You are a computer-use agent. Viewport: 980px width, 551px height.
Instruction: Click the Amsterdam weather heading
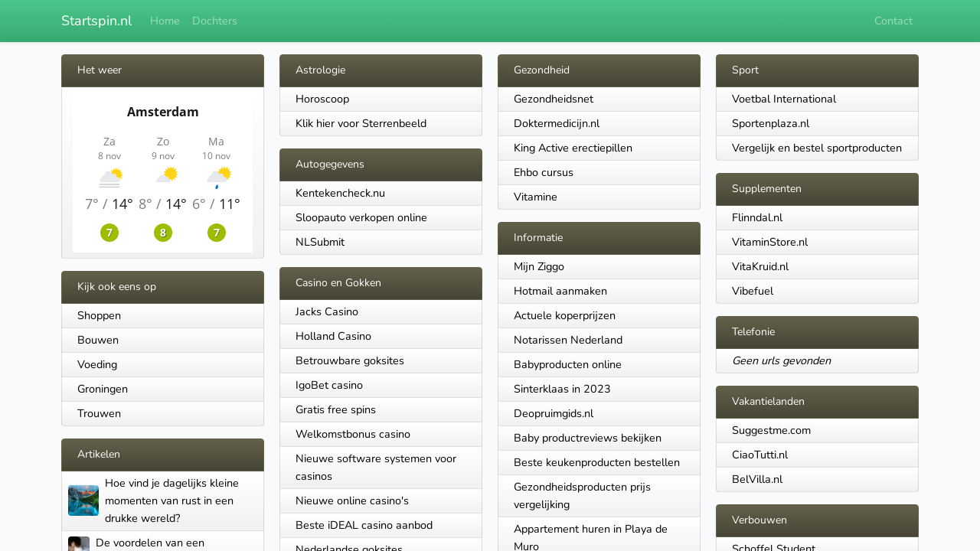pyautogui.click(x=162, y=112)
